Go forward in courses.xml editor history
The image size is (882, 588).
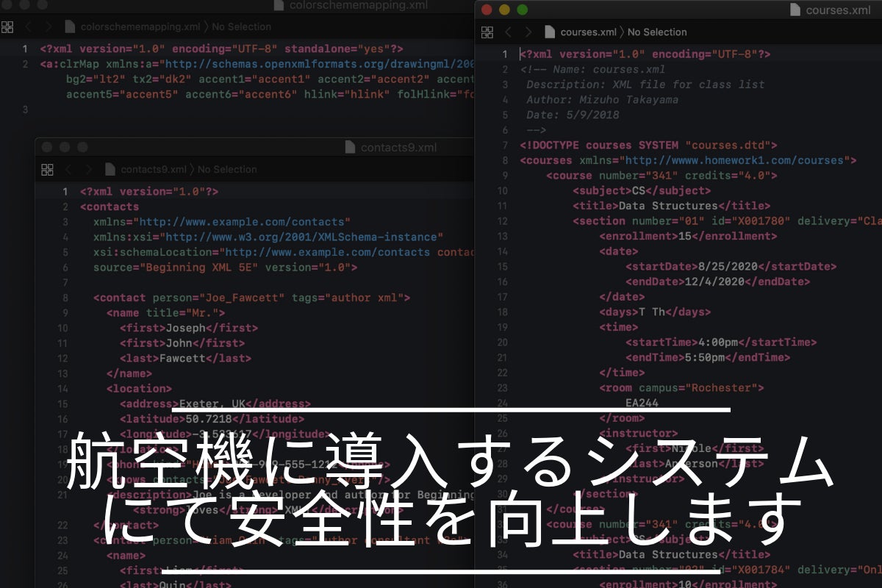point(527,32)
